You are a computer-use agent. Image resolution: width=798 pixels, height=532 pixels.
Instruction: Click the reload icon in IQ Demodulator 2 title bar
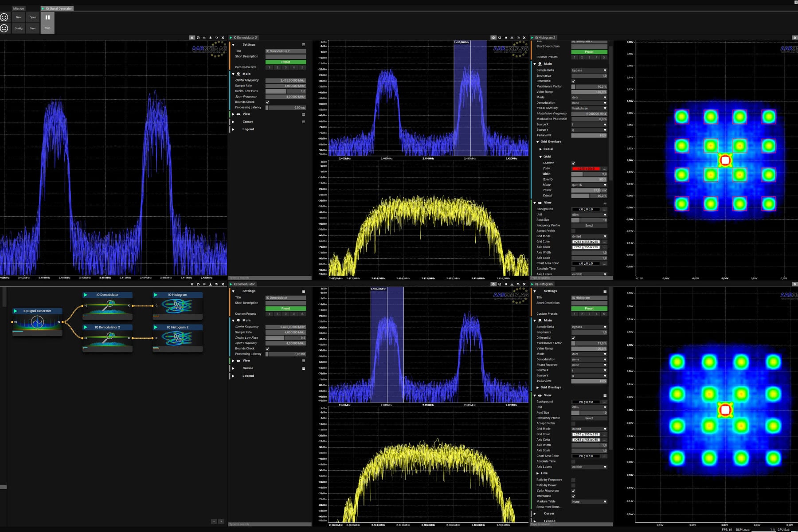[x=198, y=38]
